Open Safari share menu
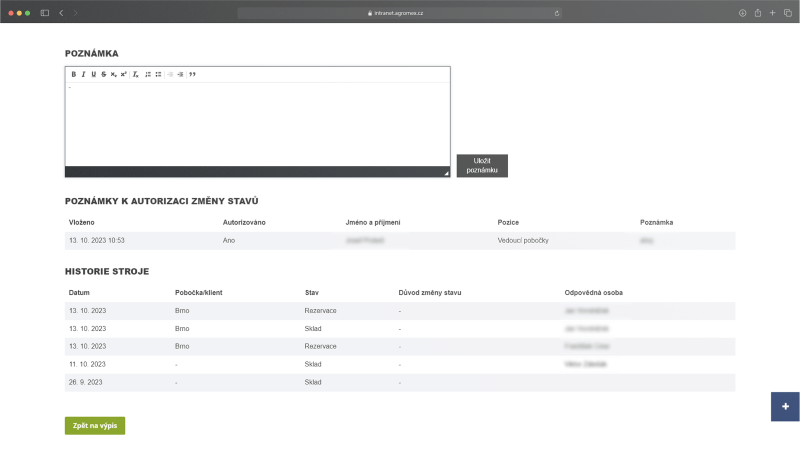 [757, 12]
